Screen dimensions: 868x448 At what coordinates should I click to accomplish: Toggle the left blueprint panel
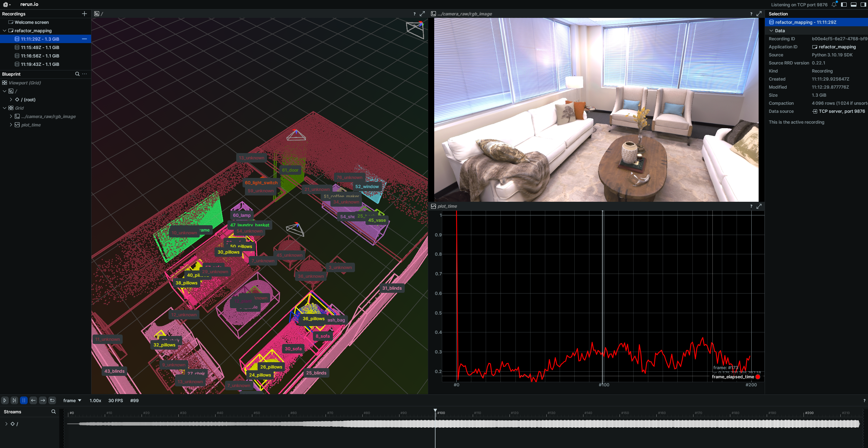tap(844, 5)
